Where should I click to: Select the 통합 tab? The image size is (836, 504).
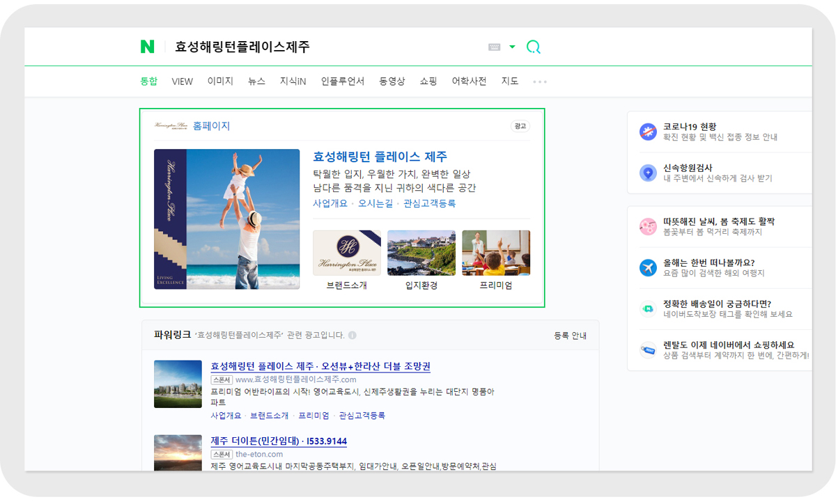[149, 81]
